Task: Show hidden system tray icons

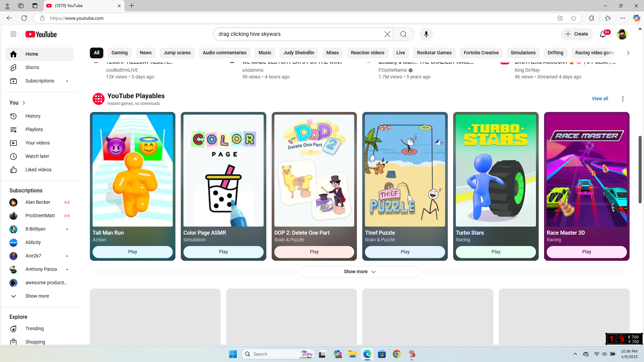Action: (575, 354)
